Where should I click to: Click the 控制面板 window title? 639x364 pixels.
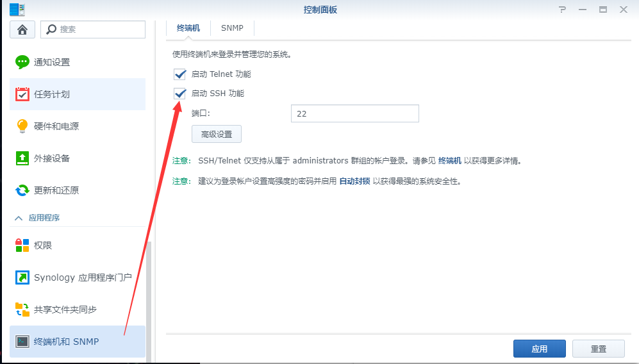320,10
